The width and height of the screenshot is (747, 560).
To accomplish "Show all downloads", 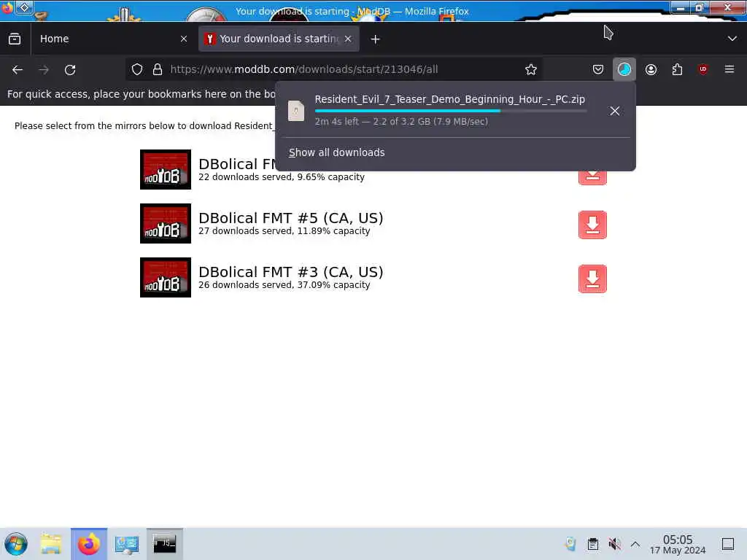I will [x=337, y=152].
